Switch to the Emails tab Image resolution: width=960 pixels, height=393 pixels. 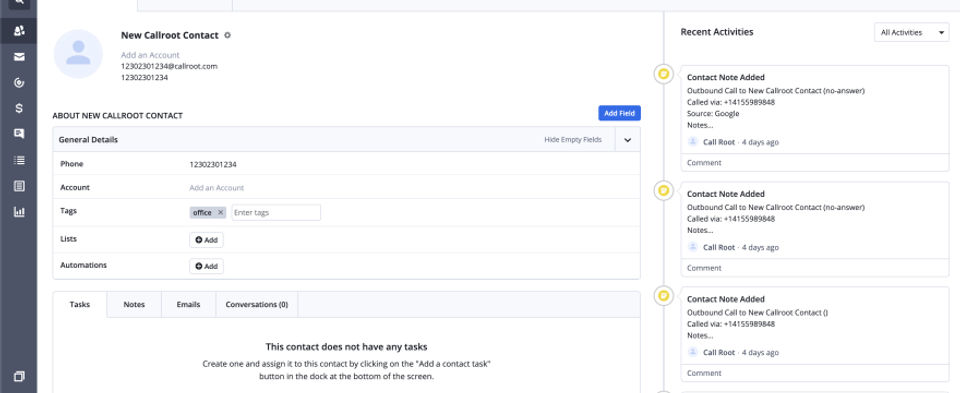[x=189, y=304]
